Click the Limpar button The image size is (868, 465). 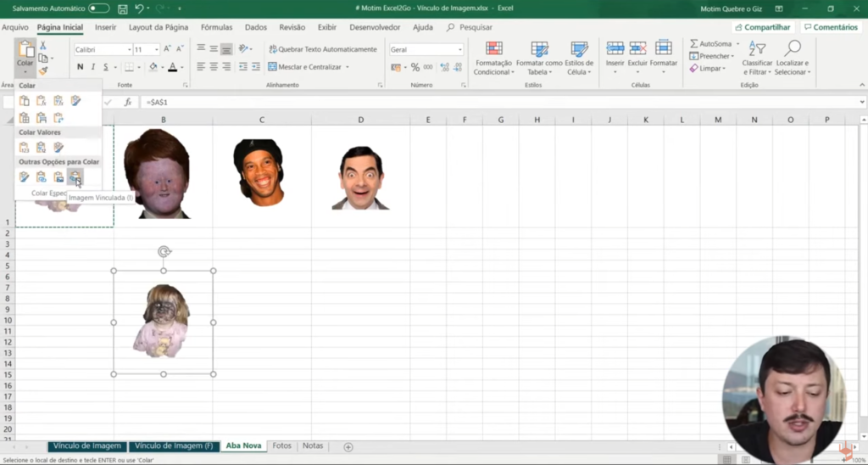click(708, 68)
